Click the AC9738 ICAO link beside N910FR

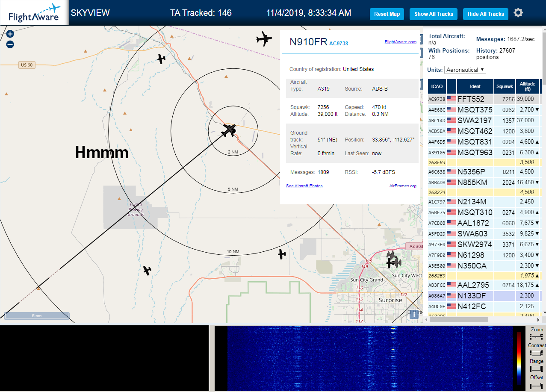coord(339,44)
